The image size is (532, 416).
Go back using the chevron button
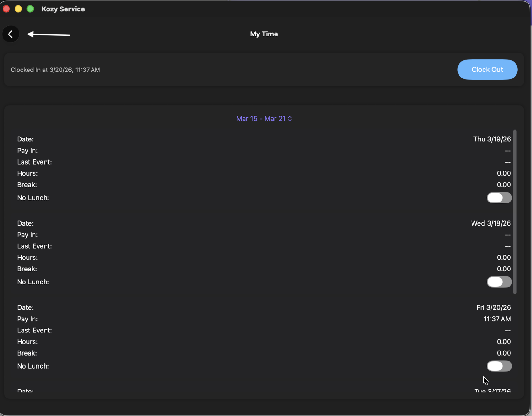pos(11,34)
